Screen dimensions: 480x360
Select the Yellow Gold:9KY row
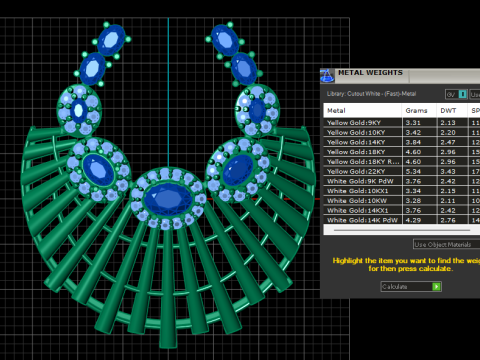402,123
